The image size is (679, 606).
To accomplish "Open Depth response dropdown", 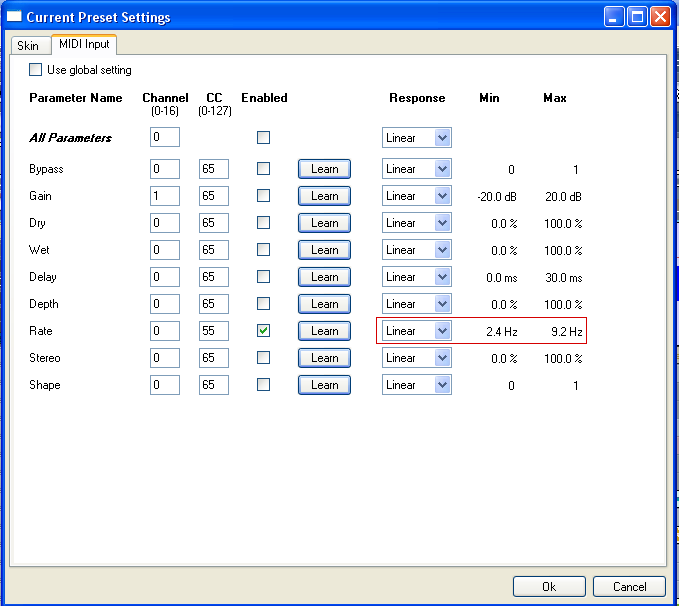I will point(417,304).
